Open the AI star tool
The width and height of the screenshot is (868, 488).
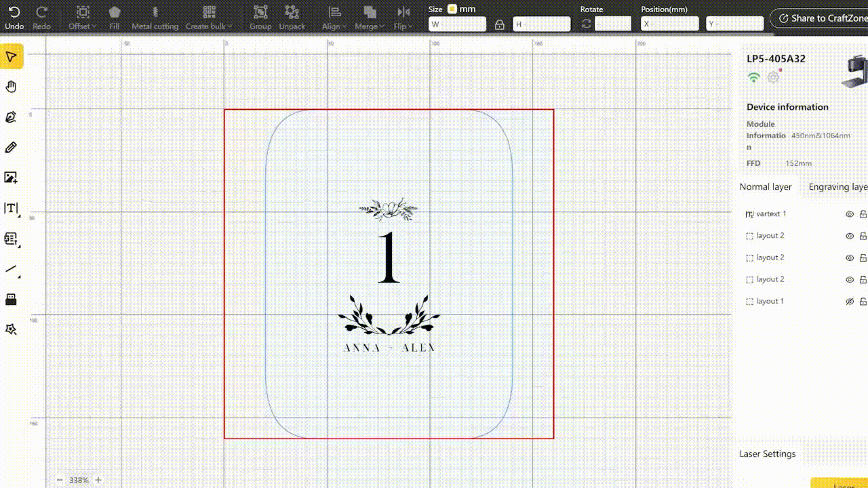tap(12, 329)
